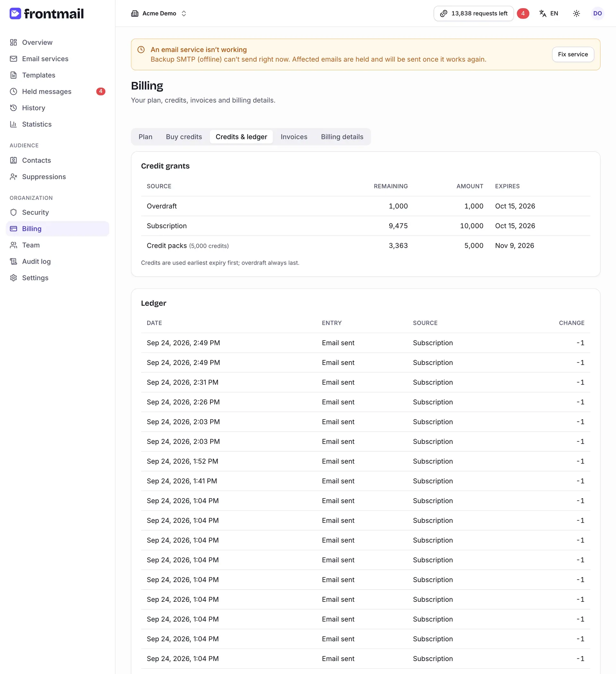Screen dimensions: 616x674
Task: Click the Audit log scroll icon
Action: click(x=13, y=262)
